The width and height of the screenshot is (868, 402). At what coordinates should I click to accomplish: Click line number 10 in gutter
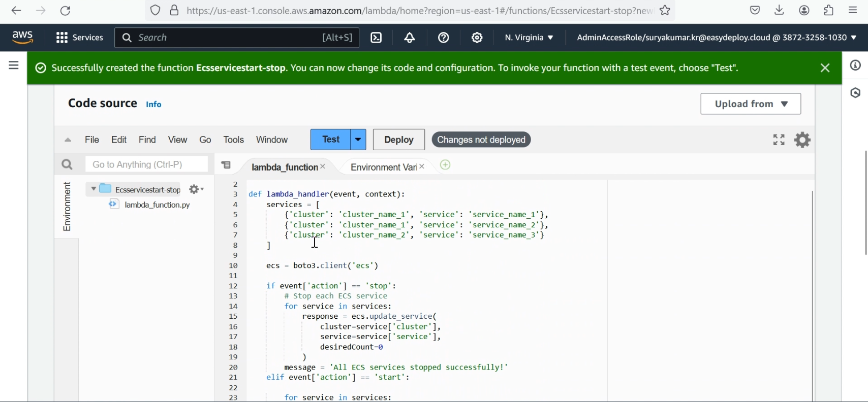click(x=233, y=266)
